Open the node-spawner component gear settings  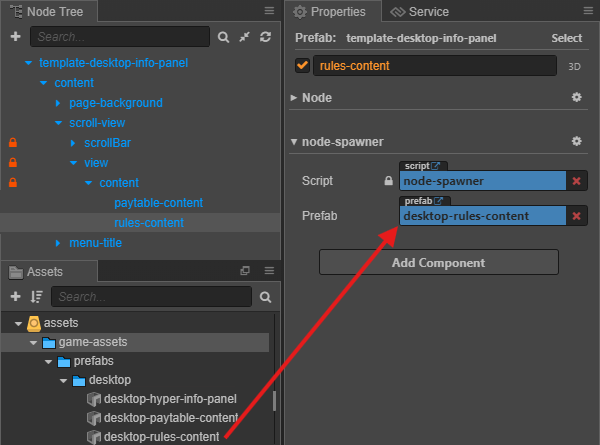577,141
